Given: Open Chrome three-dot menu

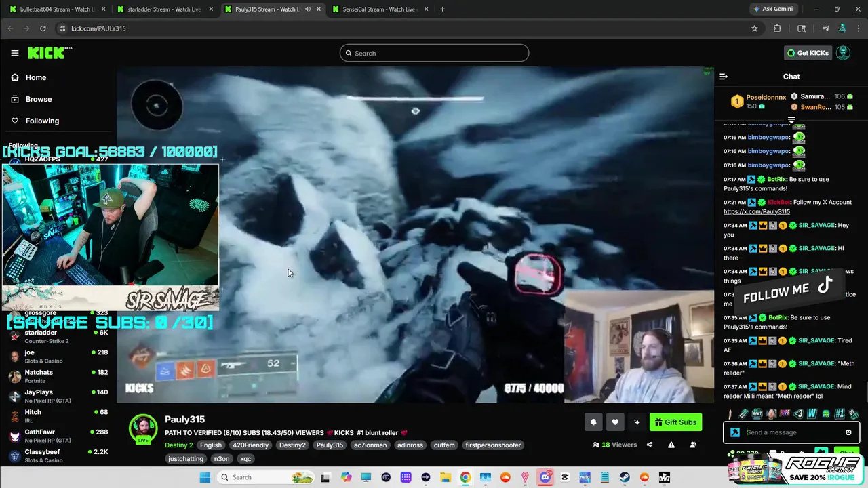Looking at the screenshot, I should [858, 28].
